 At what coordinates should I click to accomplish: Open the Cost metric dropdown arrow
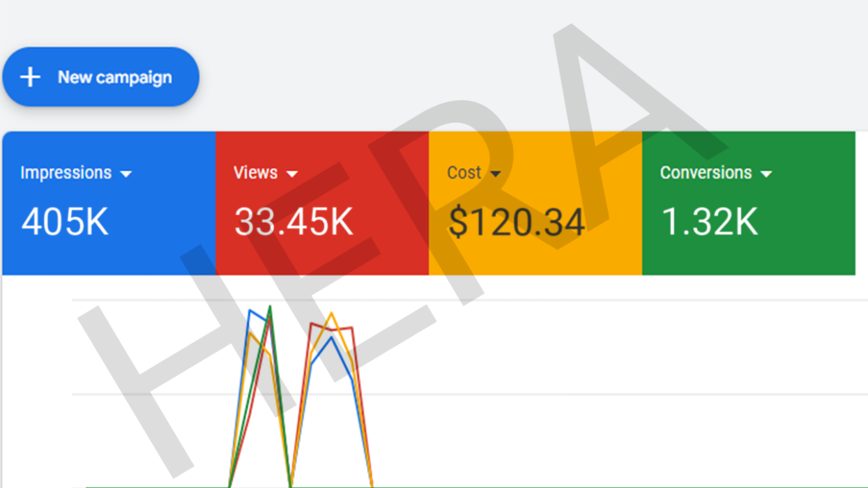click(x=496, y=174)
